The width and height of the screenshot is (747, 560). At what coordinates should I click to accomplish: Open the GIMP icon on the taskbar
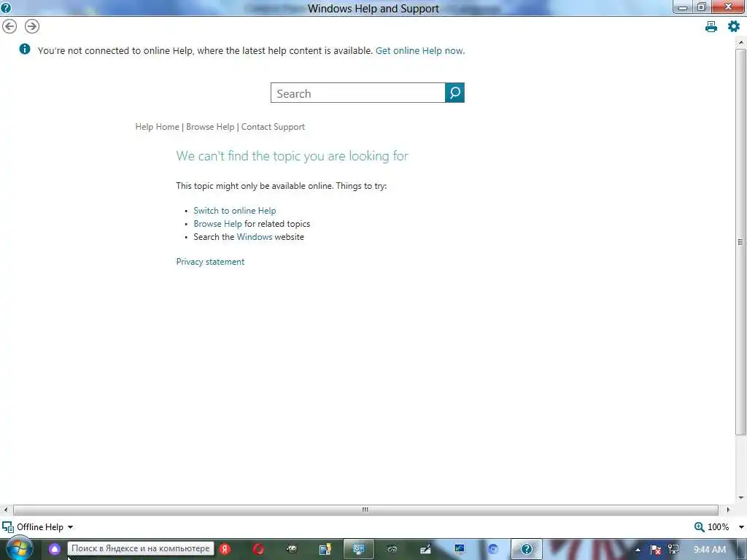[x=292, y=549]
